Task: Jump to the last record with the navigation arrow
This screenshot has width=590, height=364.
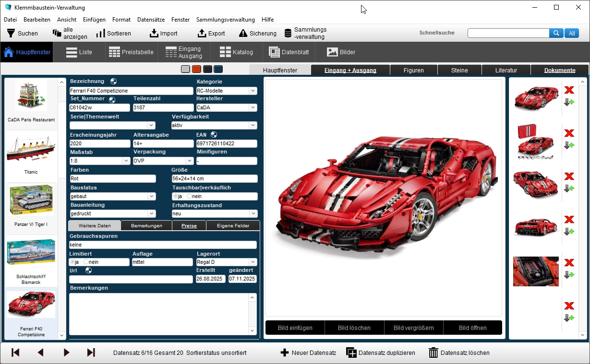Action: (91, 352)
